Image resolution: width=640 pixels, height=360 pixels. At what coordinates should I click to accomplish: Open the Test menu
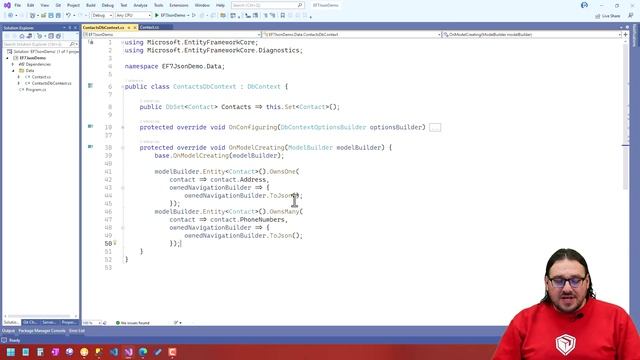124,5
